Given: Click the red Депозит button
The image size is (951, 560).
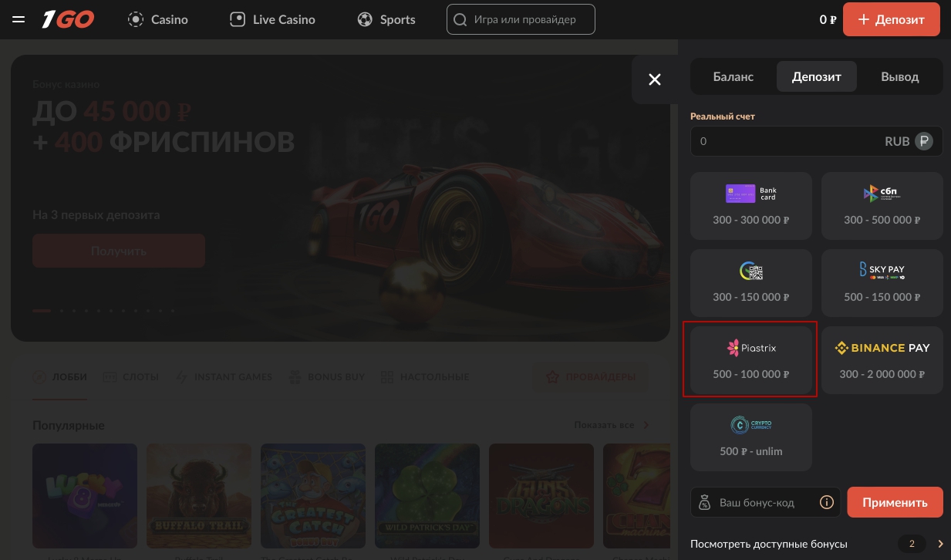Looking at the screenshot, I should (891, 20).
